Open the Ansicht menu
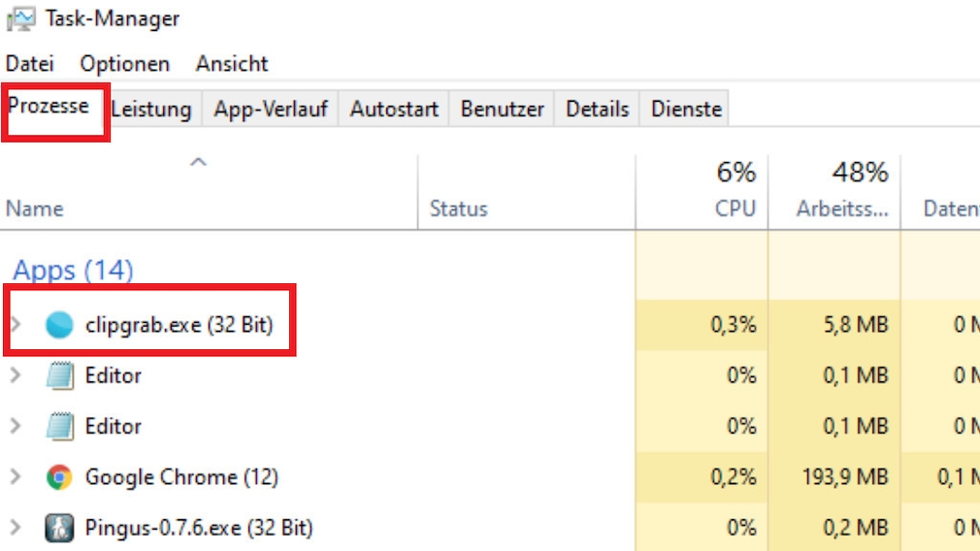The width and height of the screenshot is (980, 551). [x=232, y=64]
